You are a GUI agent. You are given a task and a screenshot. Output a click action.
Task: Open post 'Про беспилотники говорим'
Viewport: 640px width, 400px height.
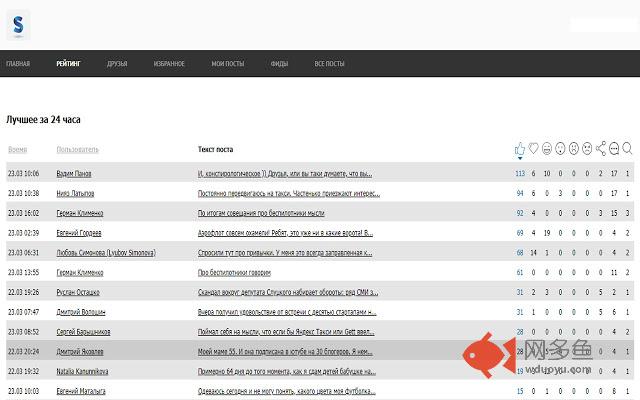234,273
